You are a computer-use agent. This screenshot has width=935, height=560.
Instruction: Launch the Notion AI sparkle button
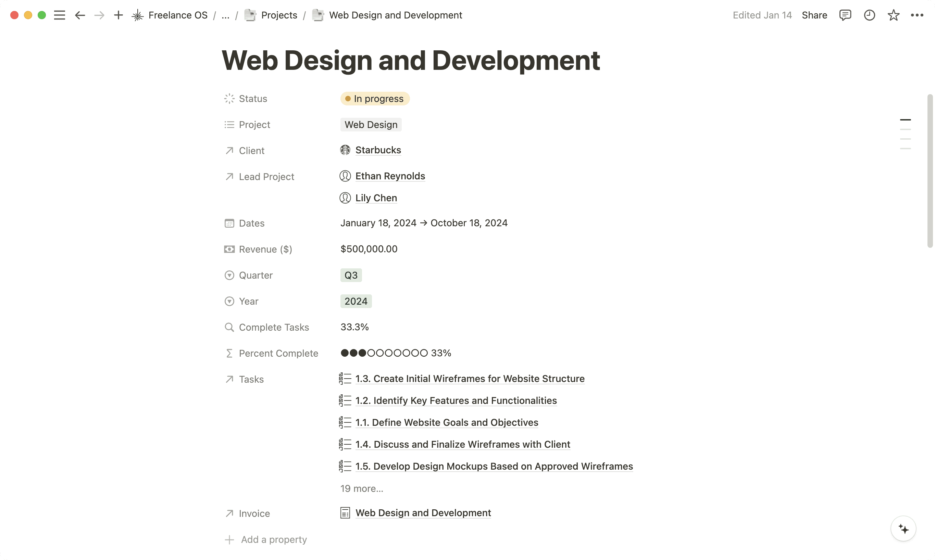pos(903,529)
